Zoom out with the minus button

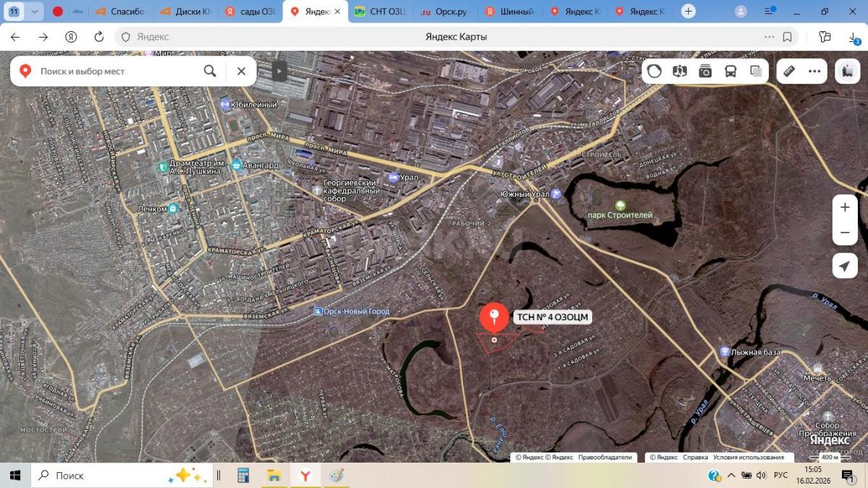pos(845,232)
